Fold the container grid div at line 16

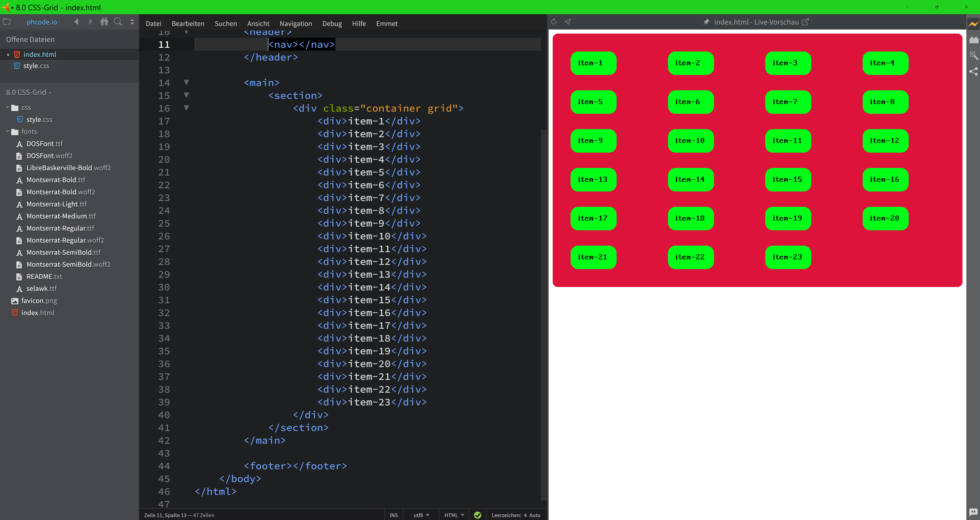click(x=186, y=108)
